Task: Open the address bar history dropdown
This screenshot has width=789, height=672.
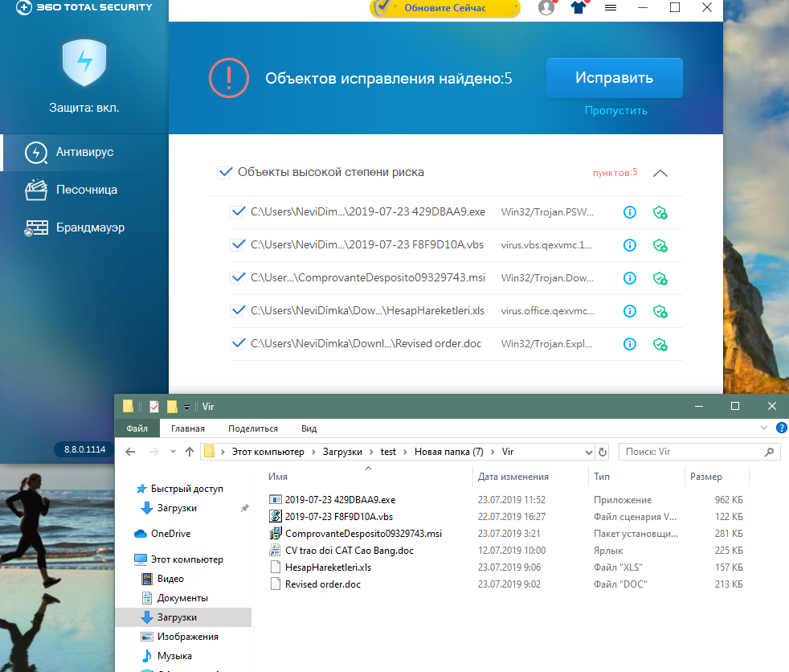Action: point(589,452)
